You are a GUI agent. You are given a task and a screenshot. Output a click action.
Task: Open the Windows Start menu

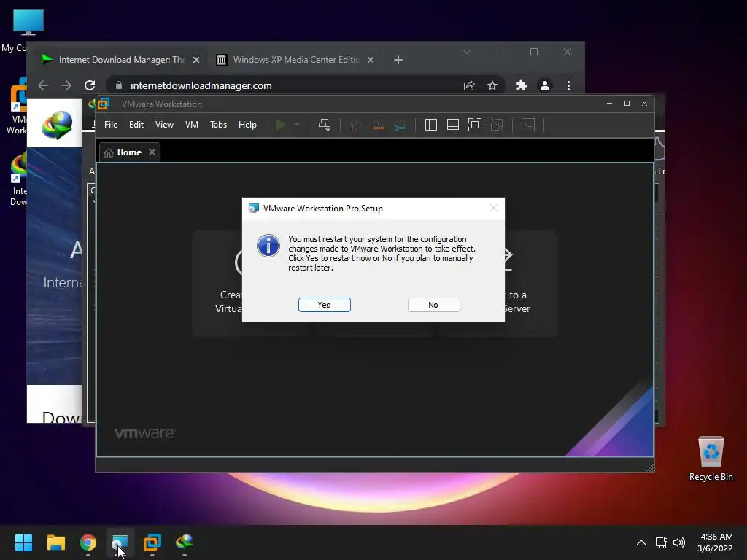coord(23,542)
